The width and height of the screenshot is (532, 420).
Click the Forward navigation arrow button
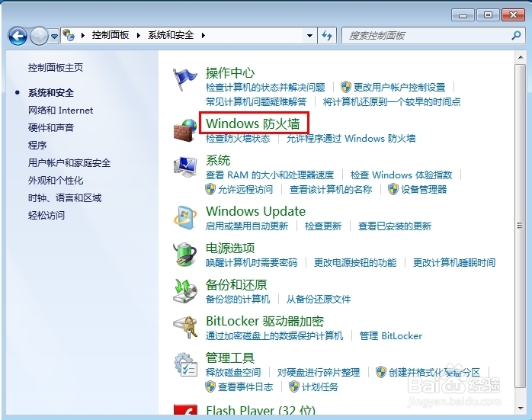(39, 36)
